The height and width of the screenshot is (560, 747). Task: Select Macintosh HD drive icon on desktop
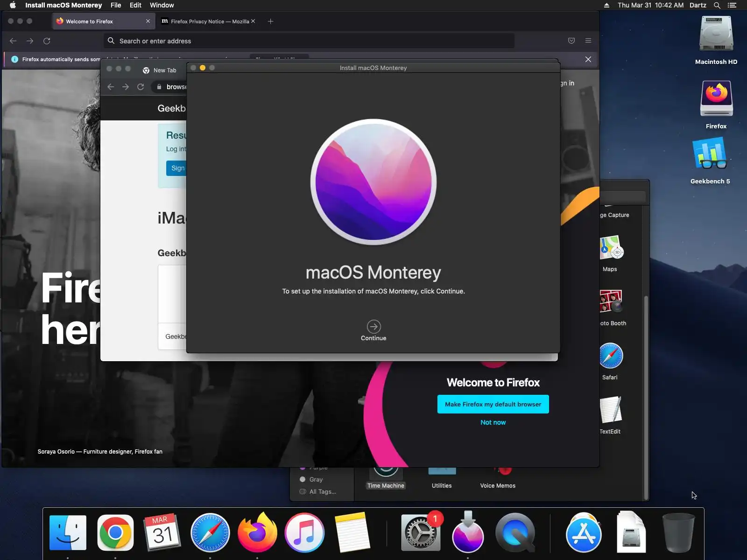tap(716, 34)
